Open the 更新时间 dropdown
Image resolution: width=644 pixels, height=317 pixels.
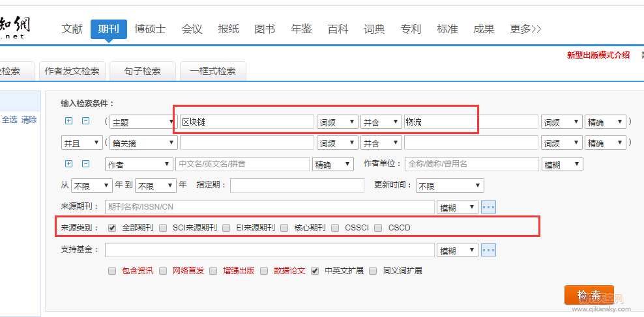click(x=450, y=186)
